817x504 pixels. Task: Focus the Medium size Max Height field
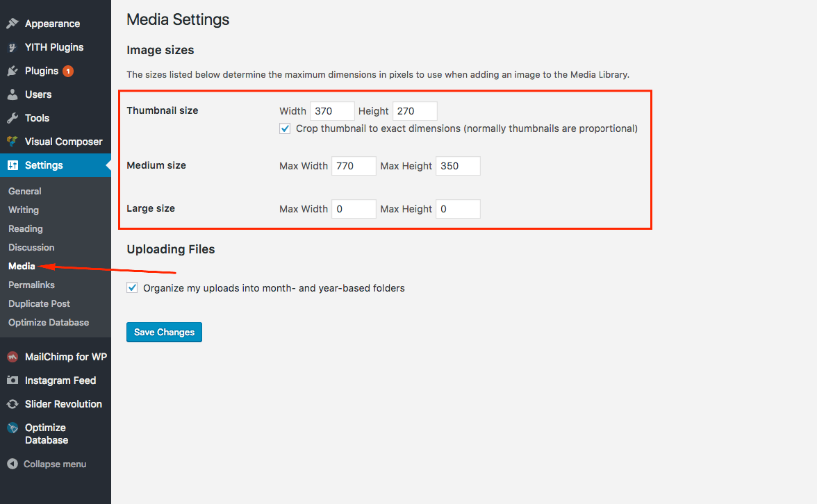[x=458, y=166]
